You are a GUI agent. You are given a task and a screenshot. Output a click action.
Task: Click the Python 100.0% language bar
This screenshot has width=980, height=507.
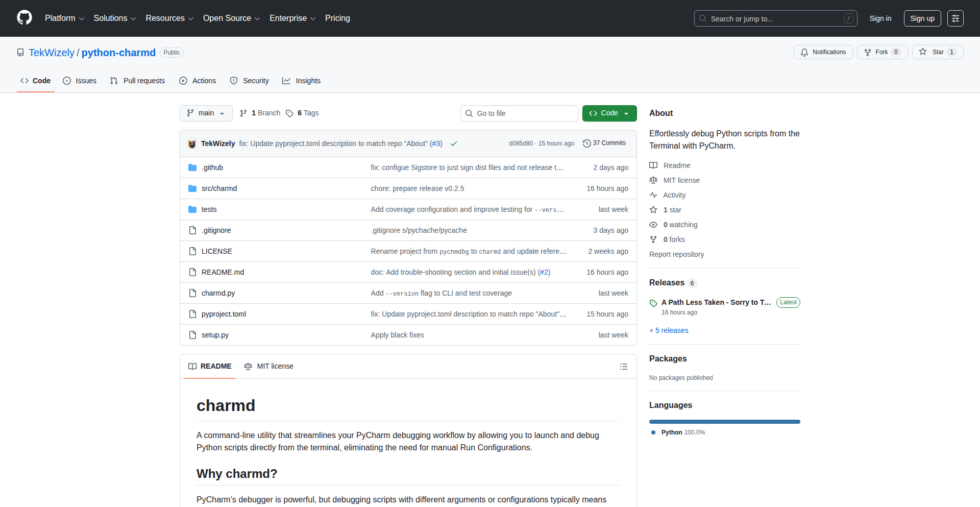pyautogui.click(x=724, y=422)
